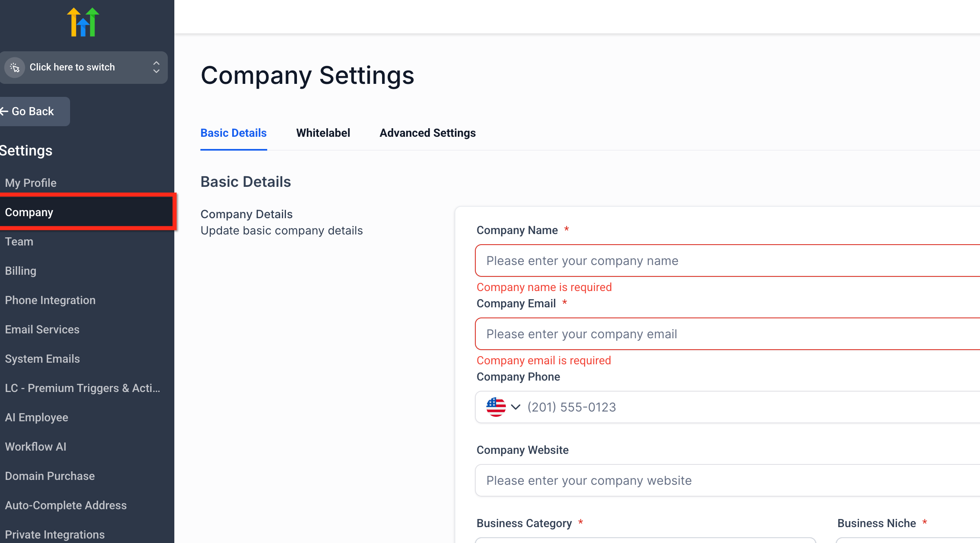This screenshot has width=980, height=543.
Task: Open the phone country code dropdown arrow
Action: click(x=516, y=407)
